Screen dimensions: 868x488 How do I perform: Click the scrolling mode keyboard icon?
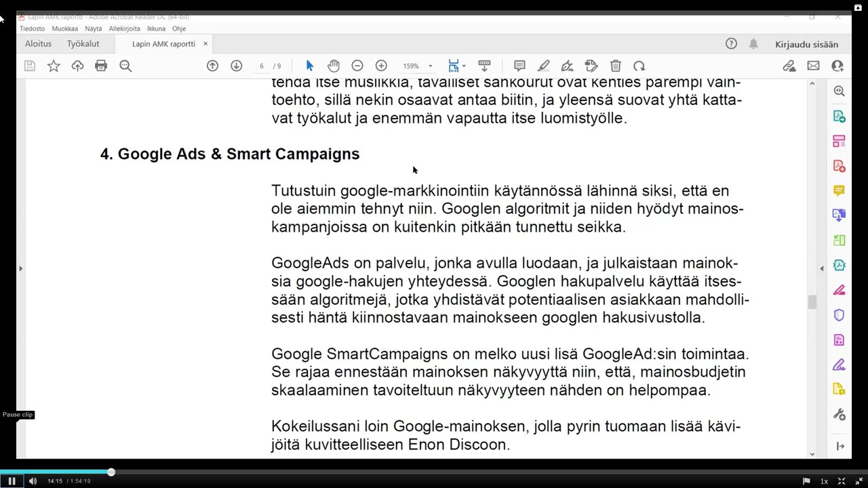(484, 66)
